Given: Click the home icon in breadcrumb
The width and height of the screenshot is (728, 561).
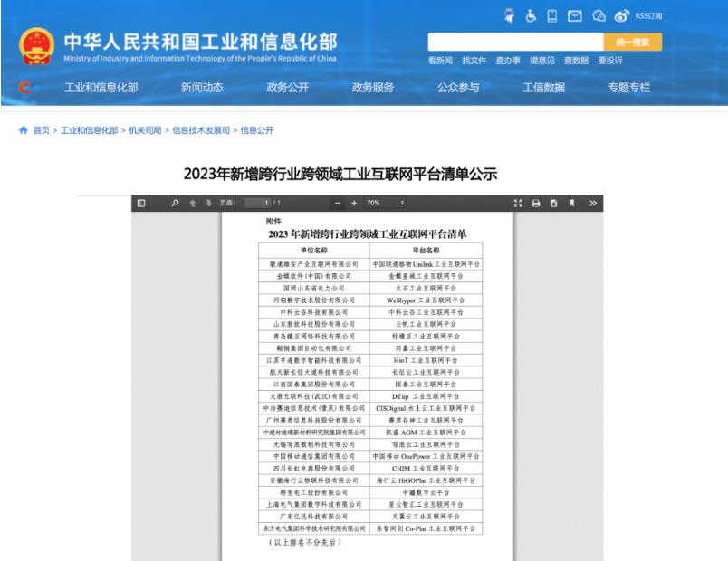Looking at the screenshot, I should point(24,130).
